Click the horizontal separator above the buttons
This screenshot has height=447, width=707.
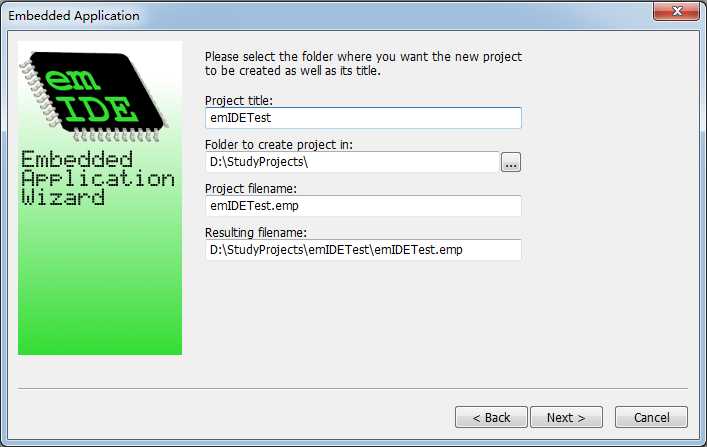(x=353, y=388)
